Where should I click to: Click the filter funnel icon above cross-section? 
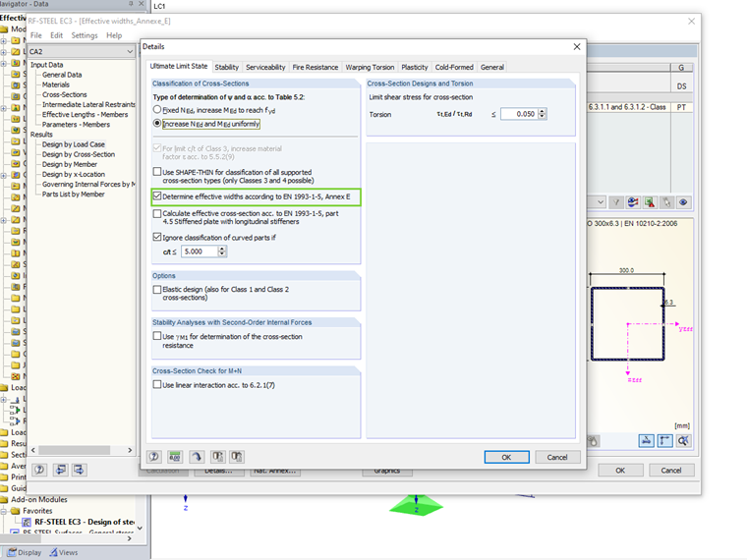point(616,202)
